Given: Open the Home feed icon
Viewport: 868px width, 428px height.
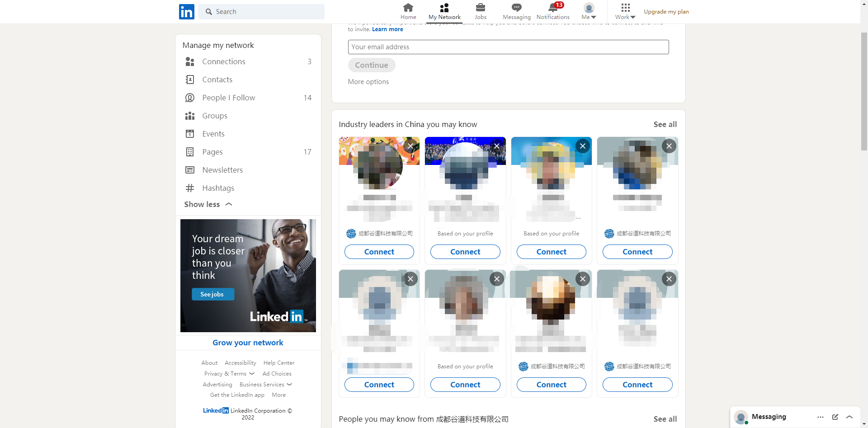Looking at the screenshot, I should (x=408, y=8).
